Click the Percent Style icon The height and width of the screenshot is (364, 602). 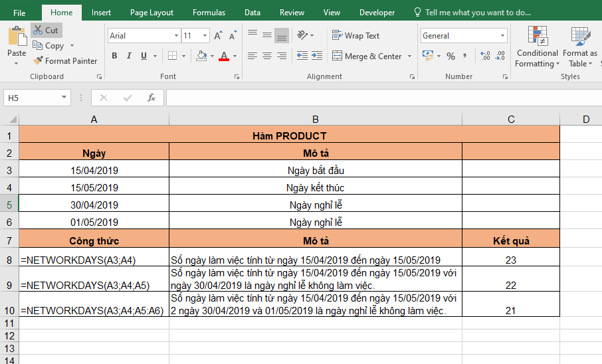(451, 56)
